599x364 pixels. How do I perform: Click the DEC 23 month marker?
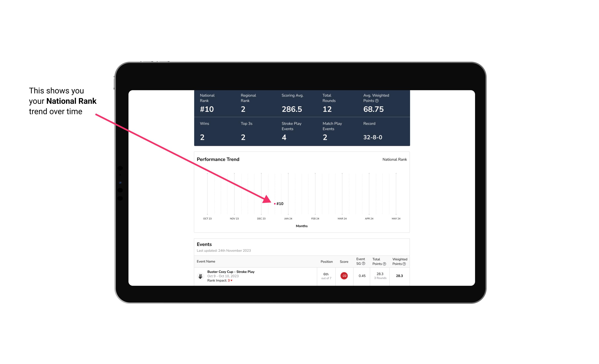[261, 218]
